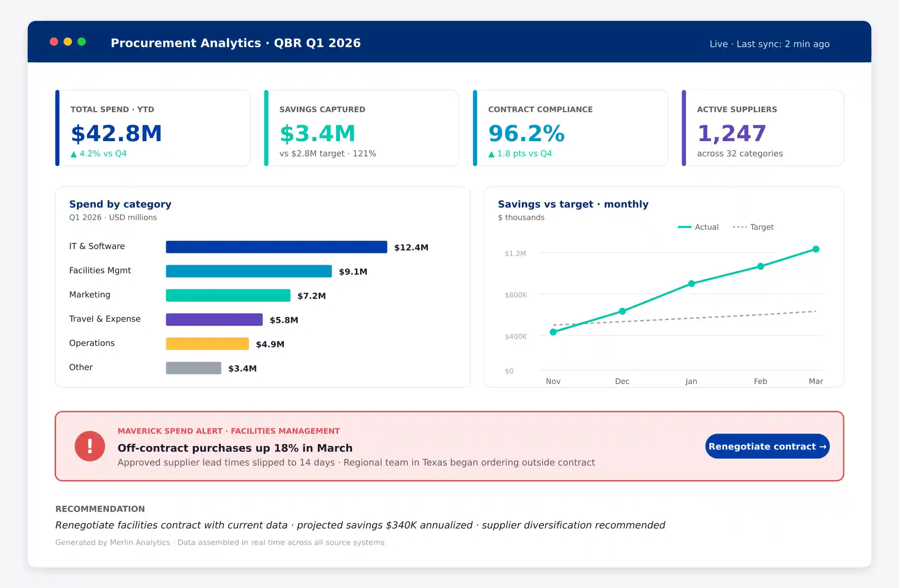Open the Total Spend YTD card
This screenshot has height=588, width=899.
(x=153, y=128)
